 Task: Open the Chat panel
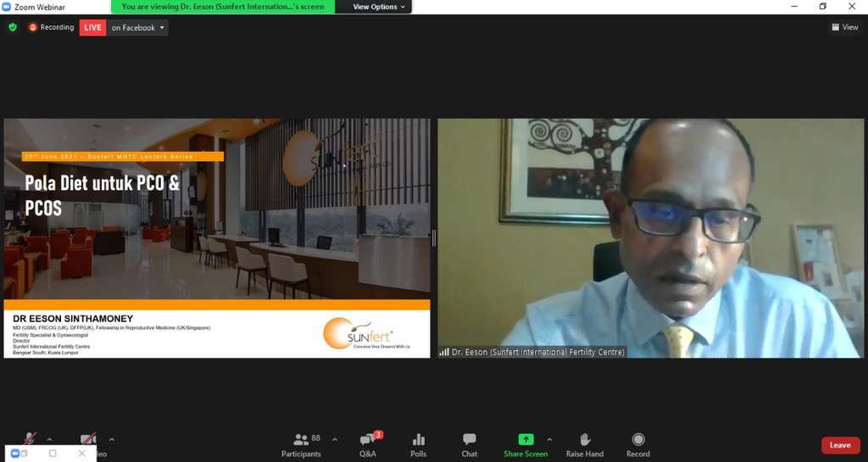[470, 445]
